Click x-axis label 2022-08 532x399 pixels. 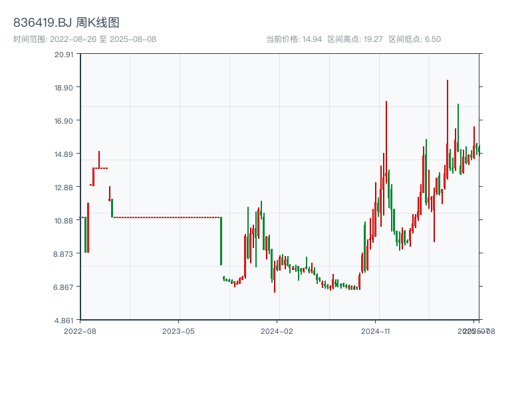coord(80,331)
